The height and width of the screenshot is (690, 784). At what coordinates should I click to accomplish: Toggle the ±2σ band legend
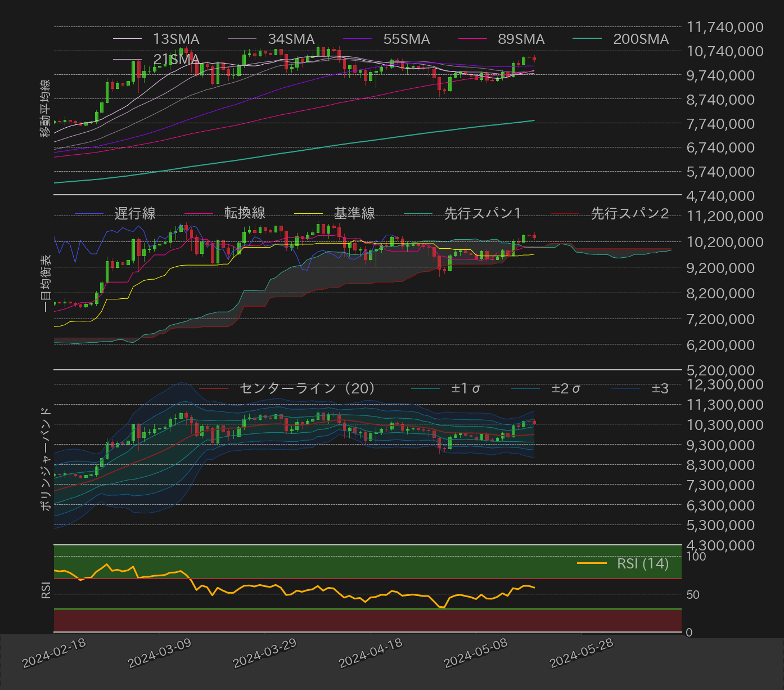(566, 388)
